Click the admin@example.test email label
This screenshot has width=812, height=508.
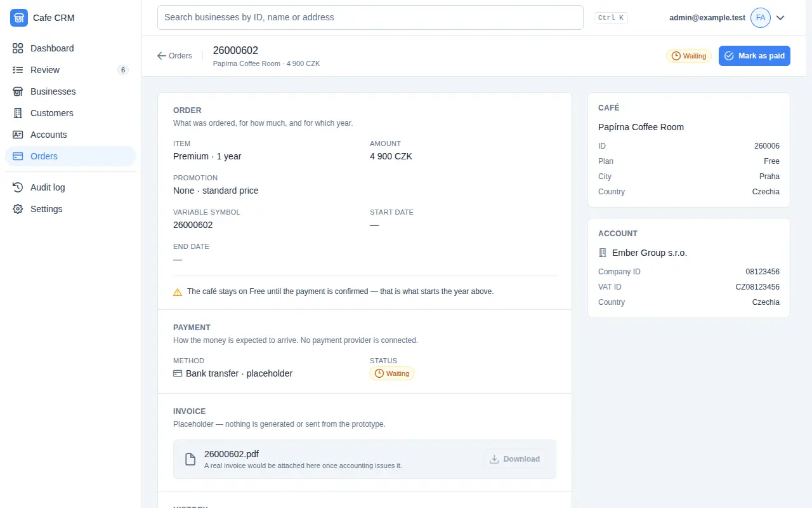(707, 18)
